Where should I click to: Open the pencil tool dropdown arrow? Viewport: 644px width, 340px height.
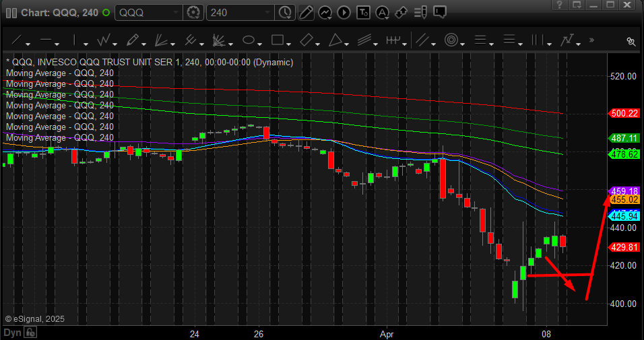coord(143,44)
